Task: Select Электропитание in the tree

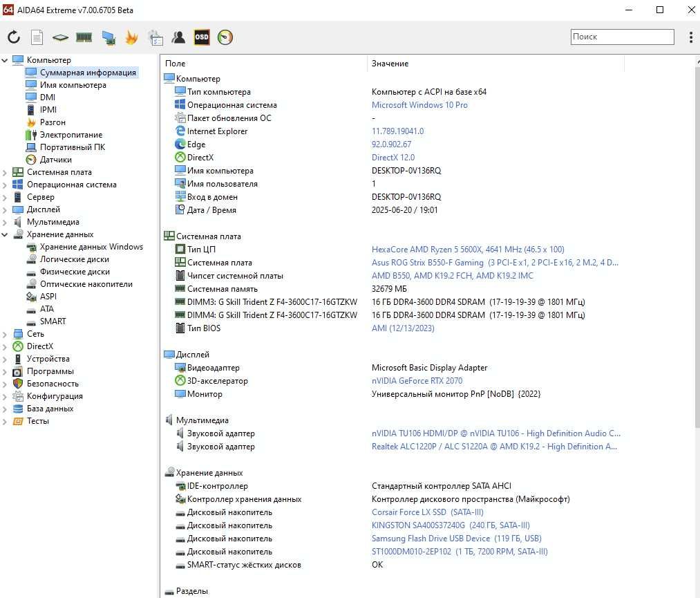Action: click(x=71, y=135)
